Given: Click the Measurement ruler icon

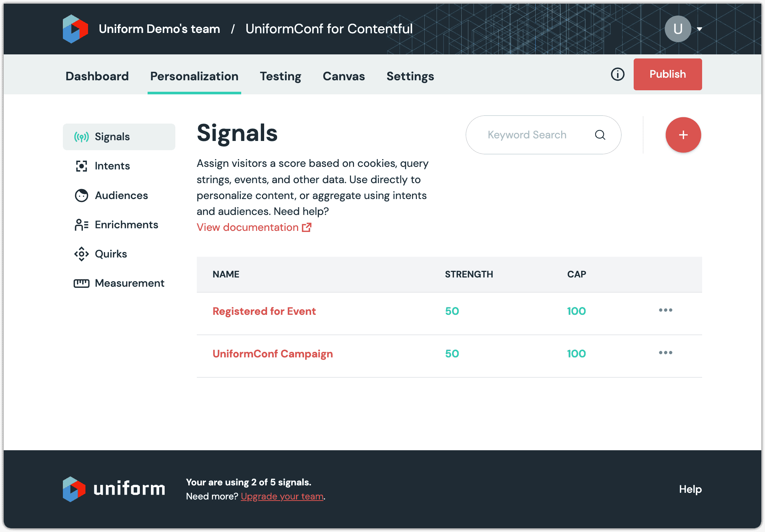Looking at the screenshot, I should (81, 283).
